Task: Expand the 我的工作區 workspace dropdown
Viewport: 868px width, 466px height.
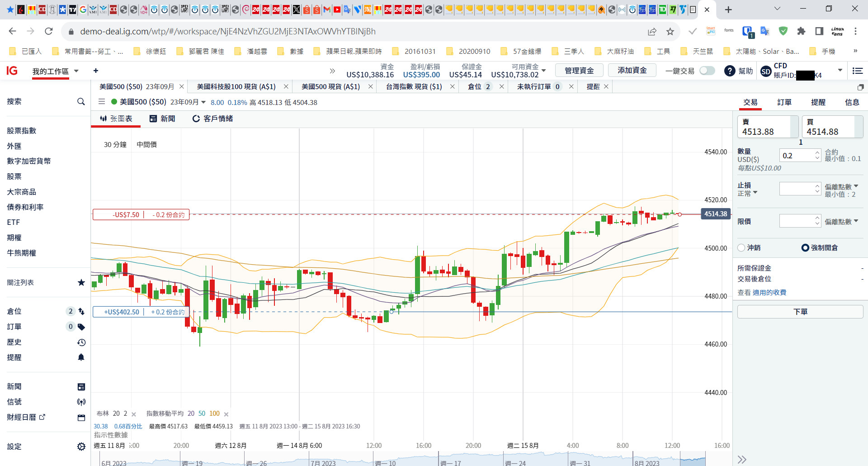Action: (x=76, y=71)
